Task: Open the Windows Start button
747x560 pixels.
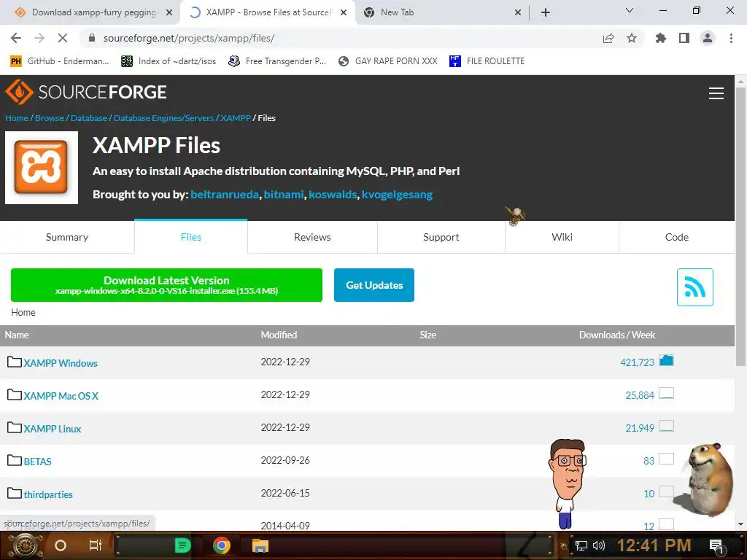Action: [x=26, y=545]
